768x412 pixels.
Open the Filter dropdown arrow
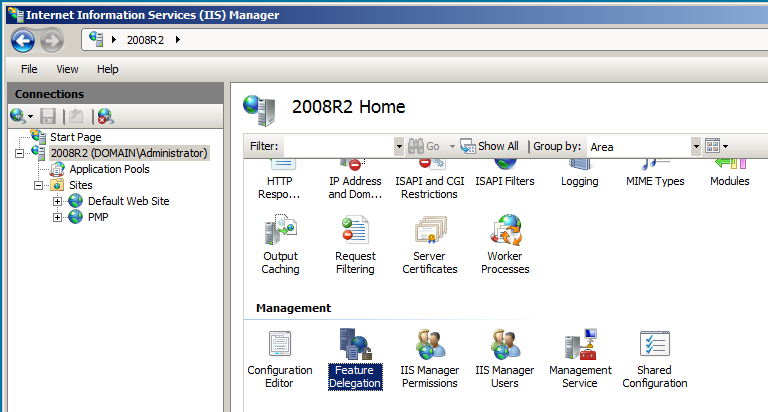click(x=399, y=146)
